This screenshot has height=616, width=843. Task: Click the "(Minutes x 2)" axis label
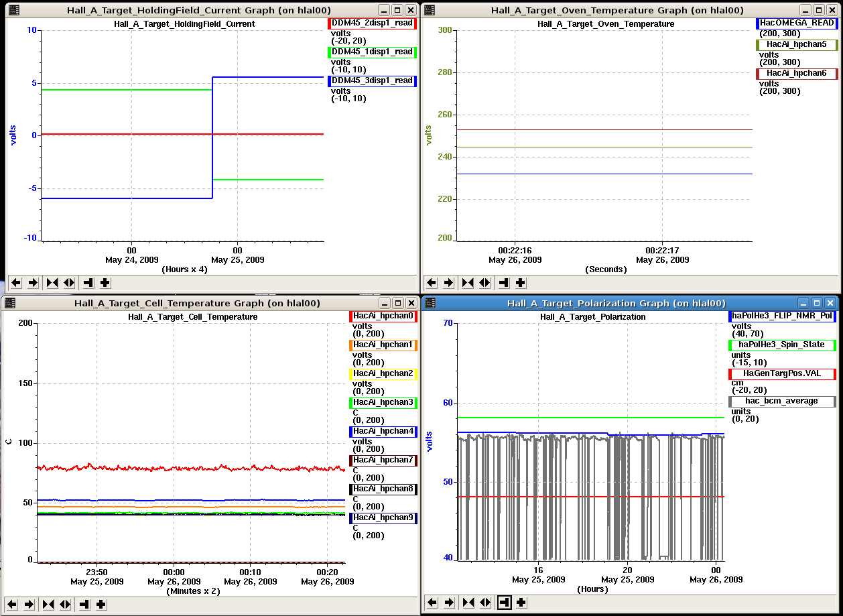(x=193, y=591)
